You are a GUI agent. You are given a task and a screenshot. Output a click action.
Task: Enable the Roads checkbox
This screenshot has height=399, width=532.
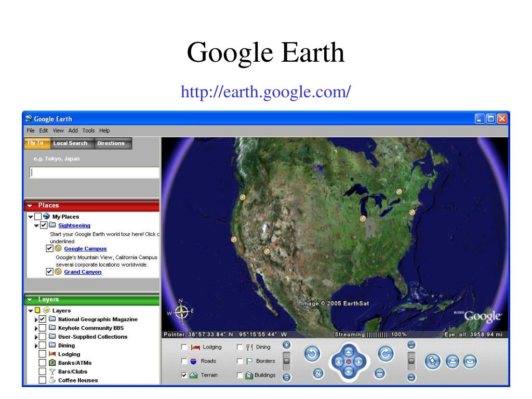[184, 361]
